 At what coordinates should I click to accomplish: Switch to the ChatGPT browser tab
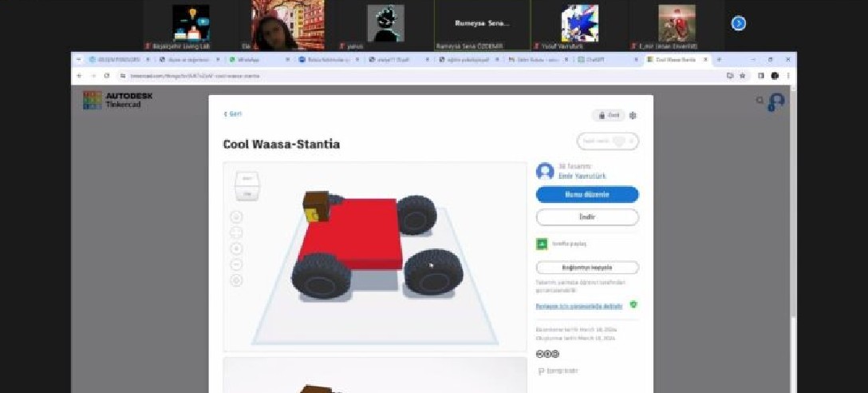(x=607, y=59)
